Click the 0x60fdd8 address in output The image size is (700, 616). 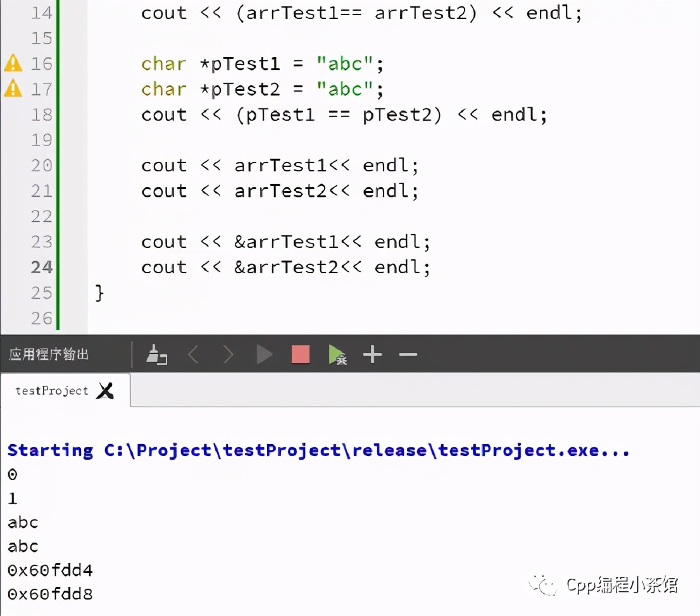click(x=50, y=594)
